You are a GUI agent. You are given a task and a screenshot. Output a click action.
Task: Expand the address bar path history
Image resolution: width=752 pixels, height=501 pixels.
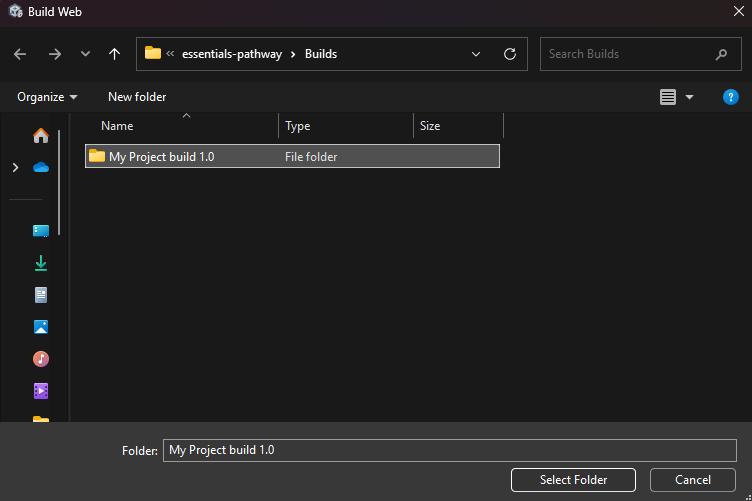(x=476, y=54)
